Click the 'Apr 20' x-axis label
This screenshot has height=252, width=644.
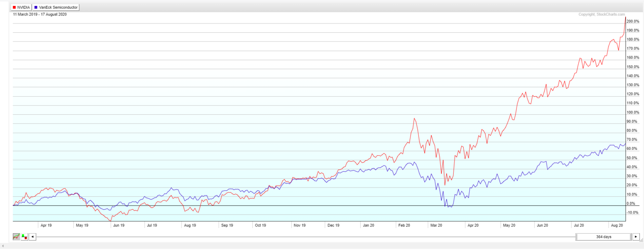coord(473,225)
